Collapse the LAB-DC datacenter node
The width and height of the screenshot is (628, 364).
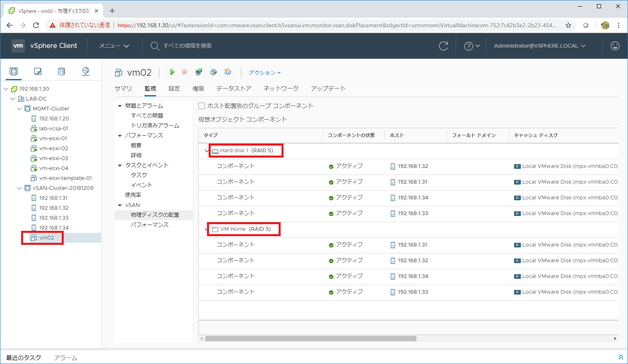pyautogui.click(x=13, y=99)
